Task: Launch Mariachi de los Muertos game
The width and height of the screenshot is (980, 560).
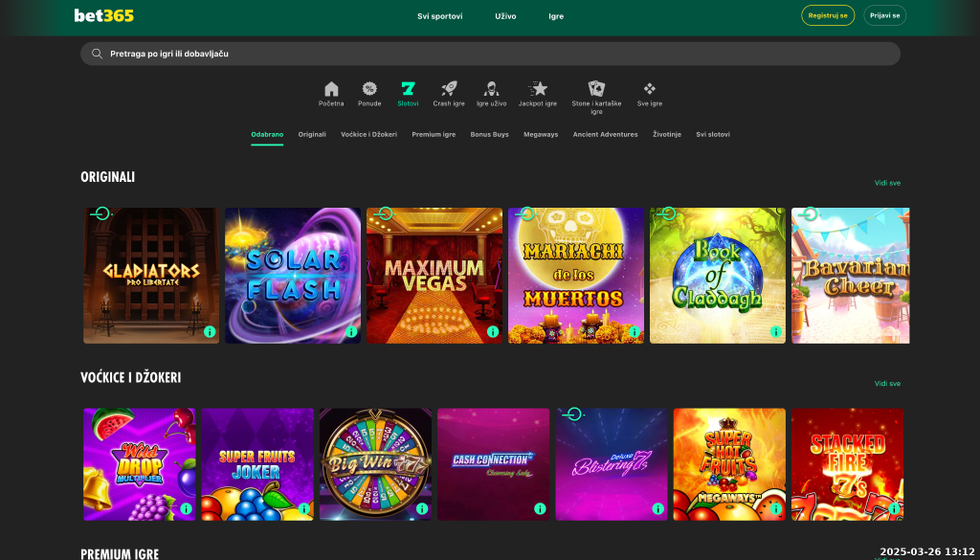Action: tap(575, 276)
